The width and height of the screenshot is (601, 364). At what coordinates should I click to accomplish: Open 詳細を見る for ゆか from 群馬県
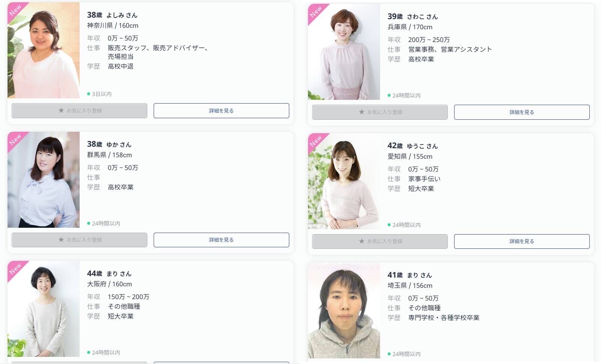point(221,240)
